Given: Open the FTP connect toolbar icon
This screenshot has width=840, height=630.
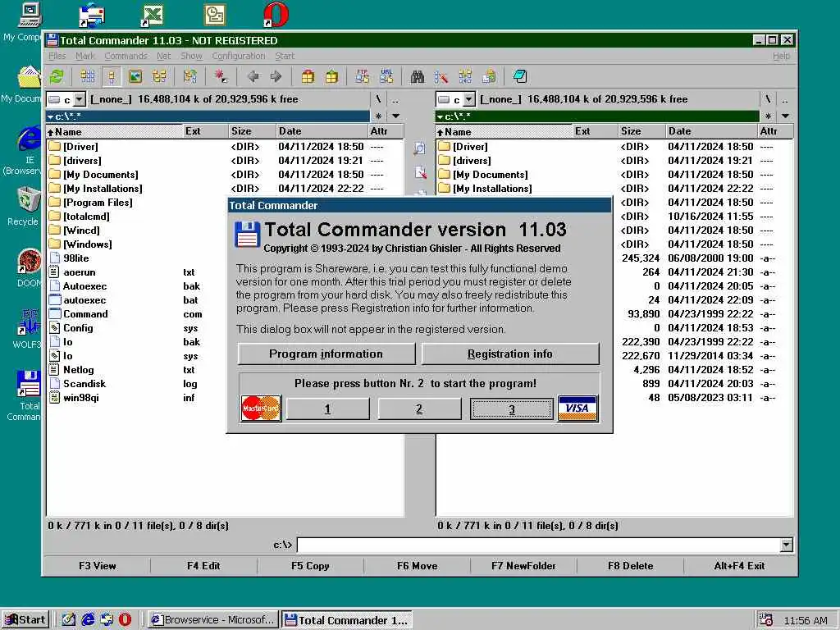Looking at the screenshot, I should (362, 76).
